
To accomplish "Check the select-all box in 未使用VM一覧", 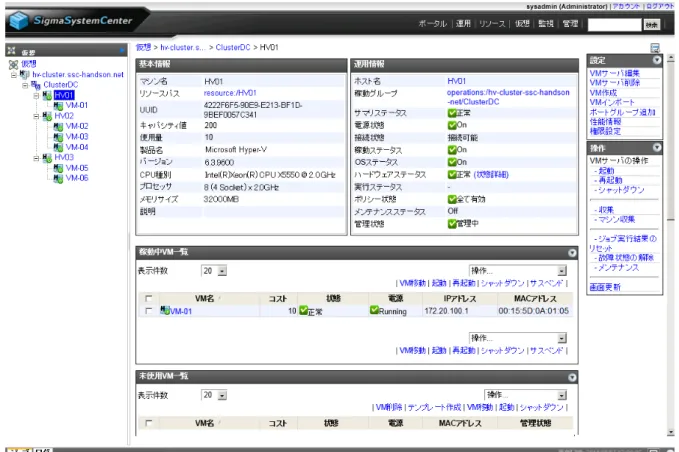I will pos(149,423).
